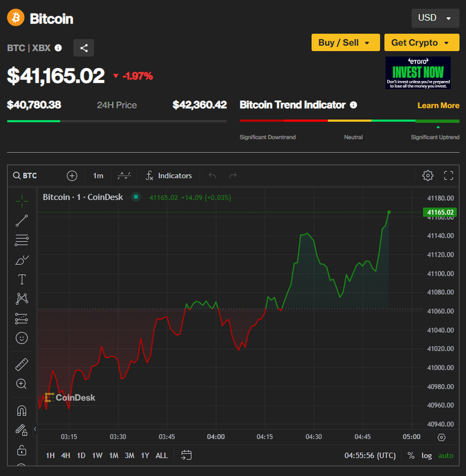Toggle percentage scale on the chart
This screenshot has width=466, height=476.
pos(411,455)
